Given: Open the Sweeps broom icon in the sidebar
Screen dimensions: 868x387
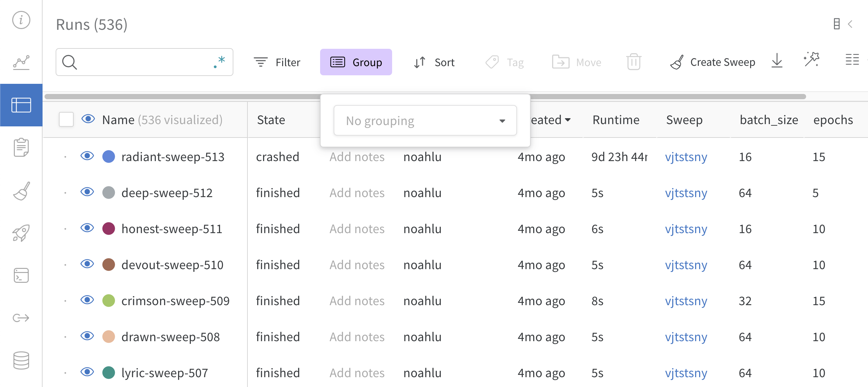Looking at the screenshot, I should click(21, 191).
